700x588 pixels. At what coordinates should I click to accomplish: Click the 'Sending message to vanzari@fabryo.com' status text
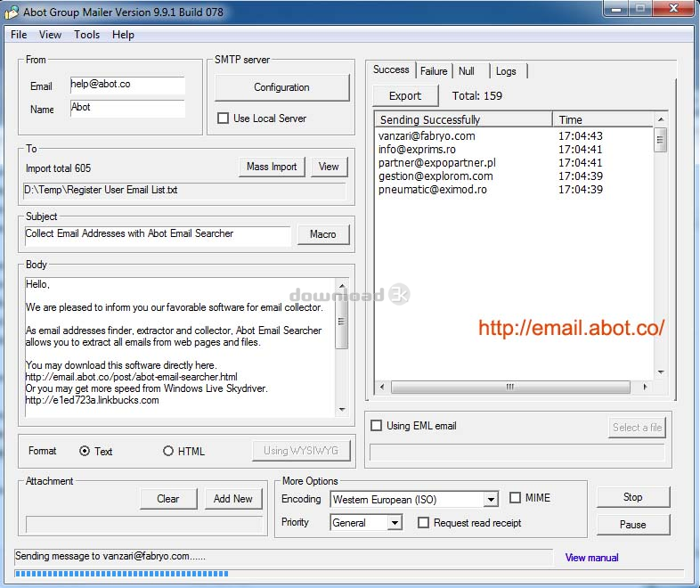[110, 556]
